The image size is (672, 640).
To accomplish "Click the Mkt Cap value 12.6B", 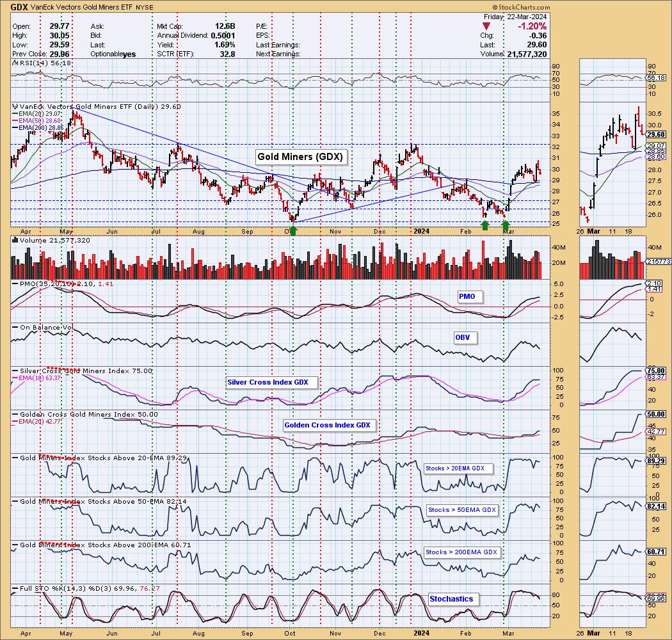I will [225, 26].
